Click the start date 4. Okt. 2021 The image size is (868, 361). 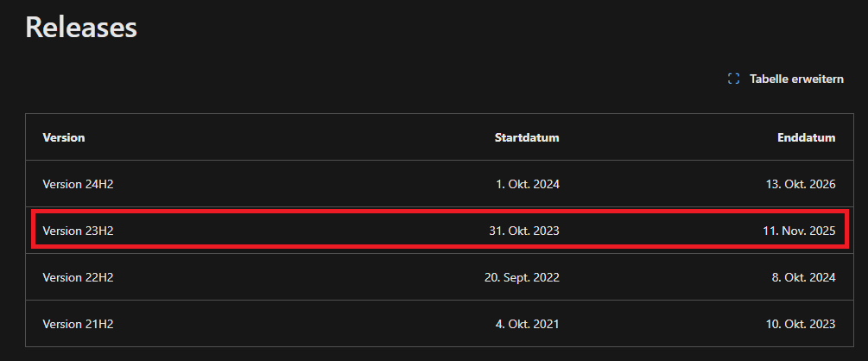[x=528, y=324]
